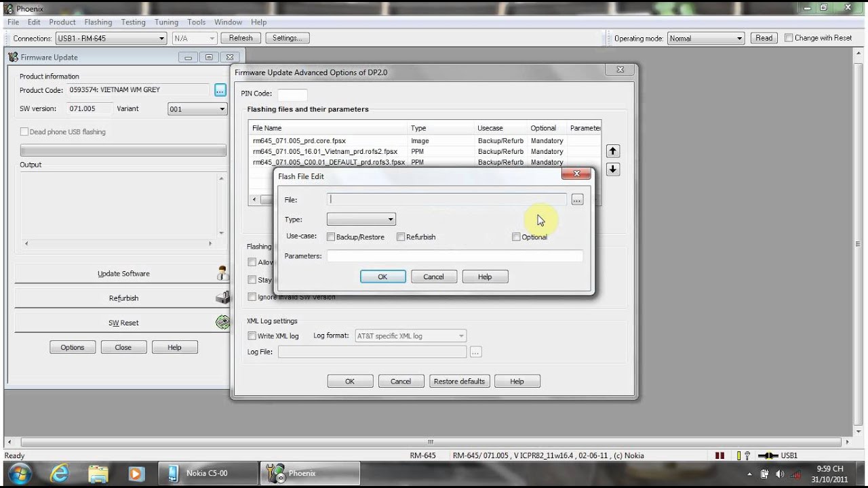The image size is (868, 488).
Task: Open the Testing menu
Action: [134, 22]
